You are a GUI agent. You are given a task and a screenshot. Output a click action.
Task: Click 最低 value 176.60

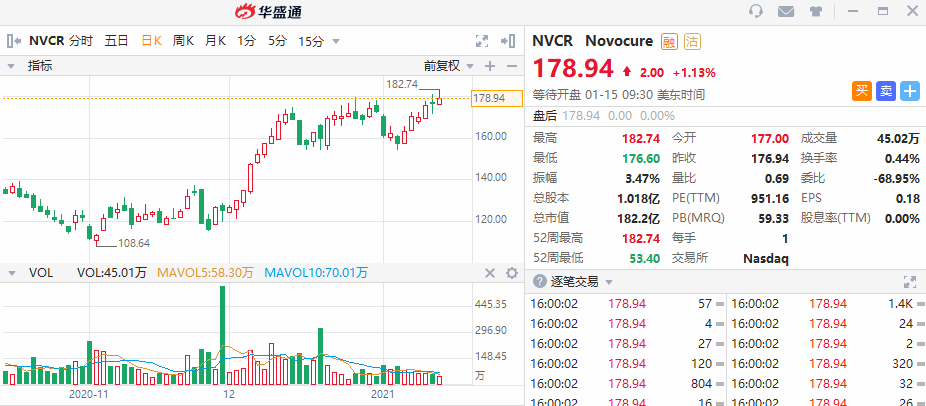click(x=641, y=158)
